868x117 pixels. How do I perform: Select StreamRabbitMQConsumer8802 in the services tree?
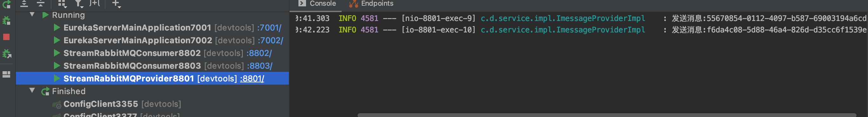pos(152,53)
